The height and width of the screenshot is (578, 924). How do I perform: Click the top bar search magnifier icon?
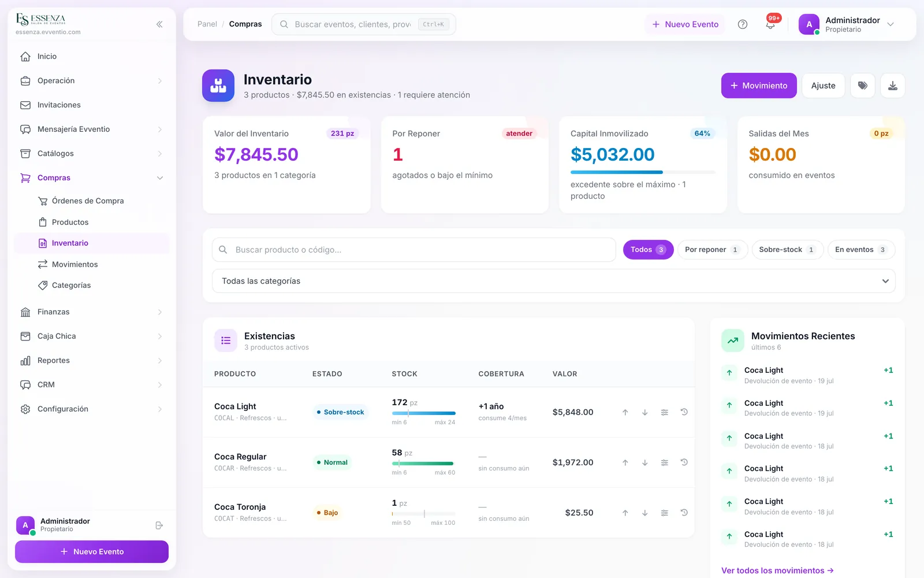284,24
